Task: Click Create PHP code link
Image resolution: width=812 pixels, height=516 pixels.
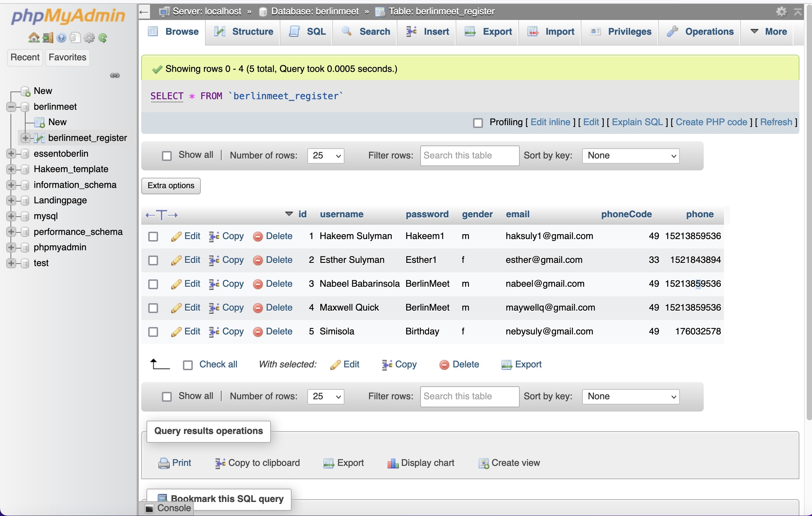Action: (x=711, y=122)
